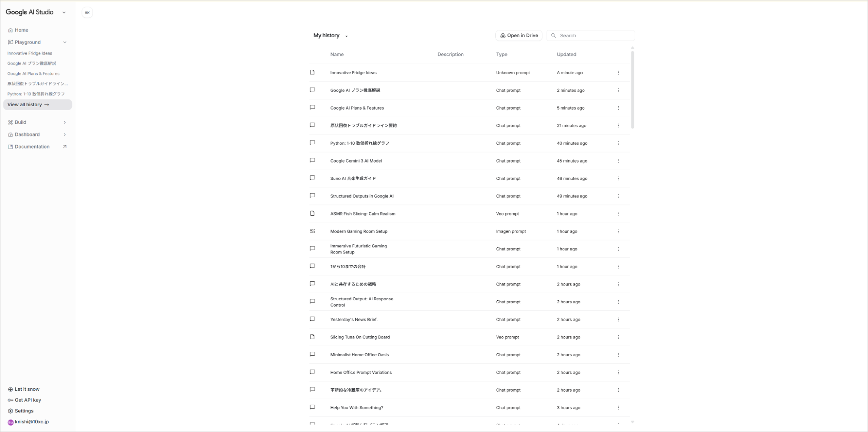Open the three-dot menu for Yesterday's News Brief
Screen dimensions: 868x432
coord(619,319)
